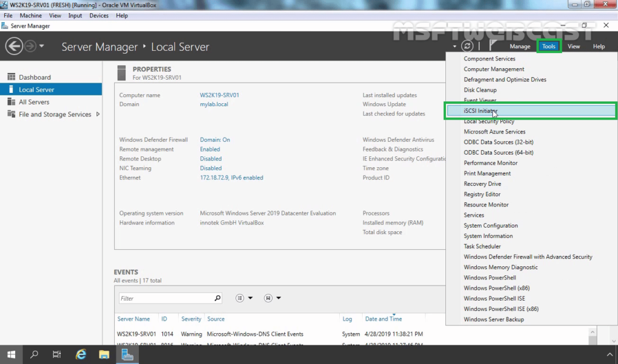This screenshot has width=618, height=364.
Task: Open Component Services from Tools menu
Action: tap(489, 59)
